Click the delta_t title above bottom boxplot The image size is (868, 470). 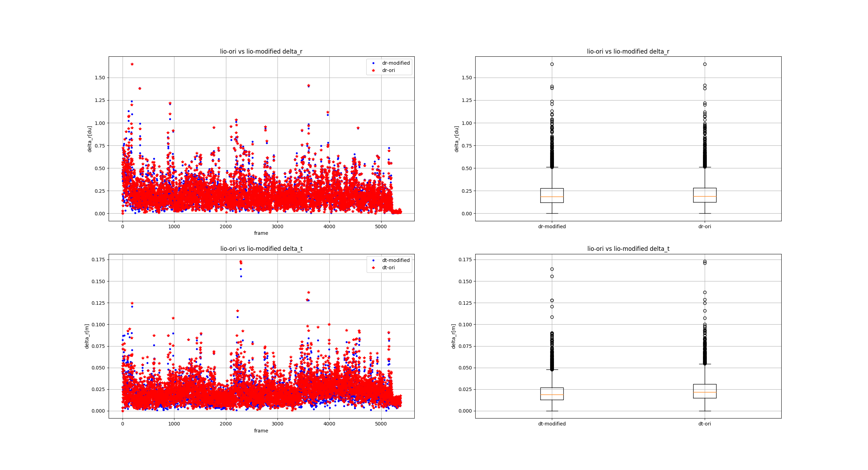pyautogui.click(x=628, y=249)
